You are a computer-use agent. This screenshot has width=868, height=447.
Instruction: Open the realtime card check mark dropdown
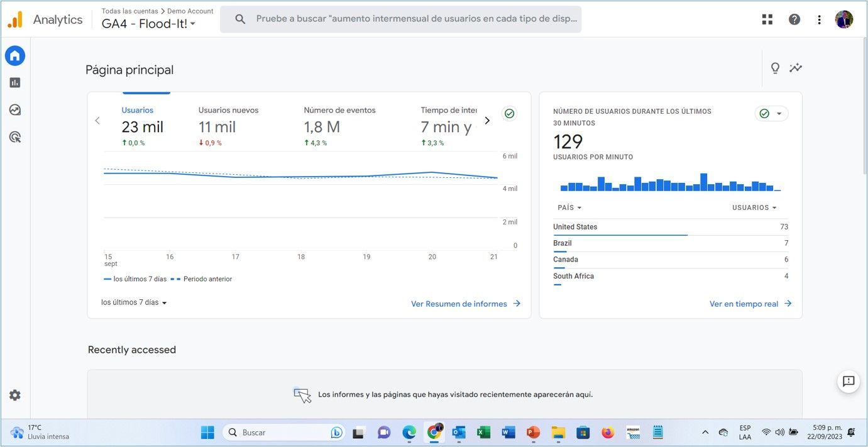tap(771, 114)
